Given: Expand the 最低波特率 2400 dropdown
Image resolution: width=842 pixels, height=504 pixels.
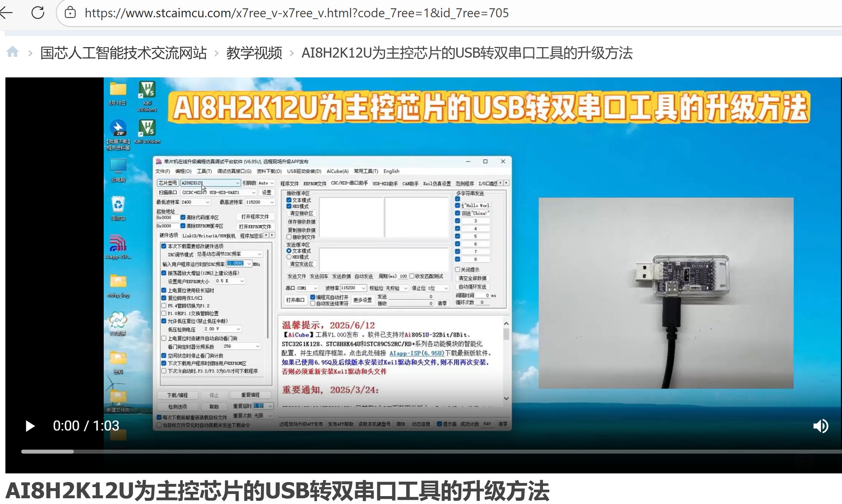Looking at the screenshot, I should point(207,202).
